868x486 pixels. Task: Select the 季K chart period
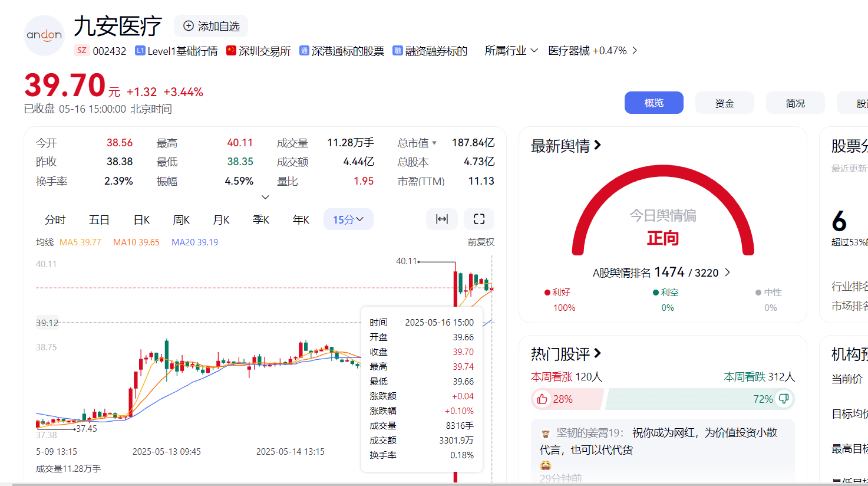[261, 219]
